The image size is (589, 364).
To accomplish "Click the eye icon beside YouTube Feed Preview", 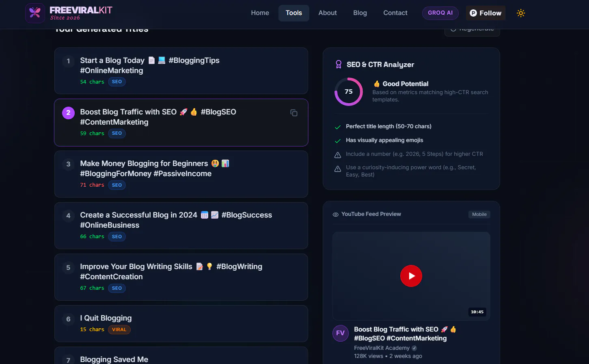I will pyautogui.click(x=336, y=215).
